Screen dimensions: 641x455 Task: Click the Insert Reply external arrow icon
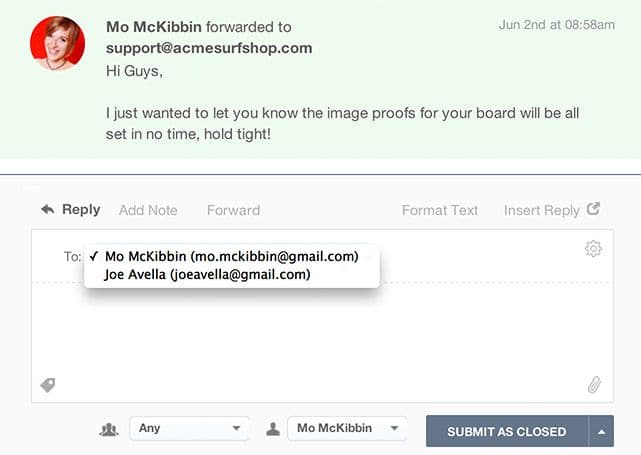593,209
